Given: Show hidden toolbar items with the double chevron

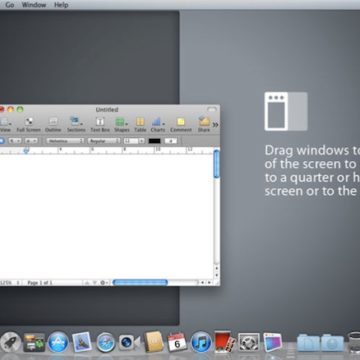Looking at the screenshot, I should [216, 125].
